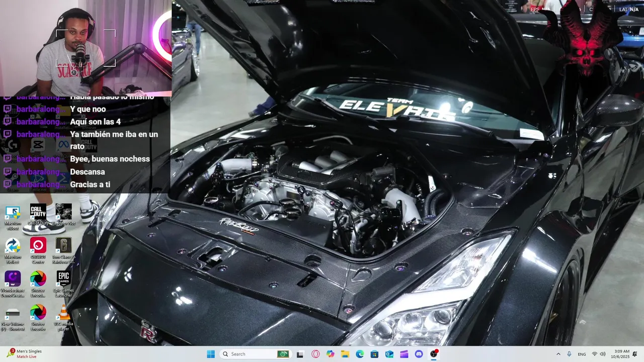
Task: Click chat message 'Y que noo'
Action: click(x=88, y=109)
